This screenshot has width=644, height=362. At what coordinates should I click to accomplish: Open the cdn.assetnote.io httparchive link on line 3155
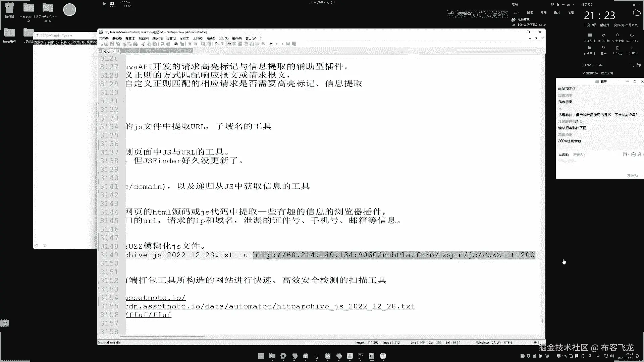tap(270, 306)
